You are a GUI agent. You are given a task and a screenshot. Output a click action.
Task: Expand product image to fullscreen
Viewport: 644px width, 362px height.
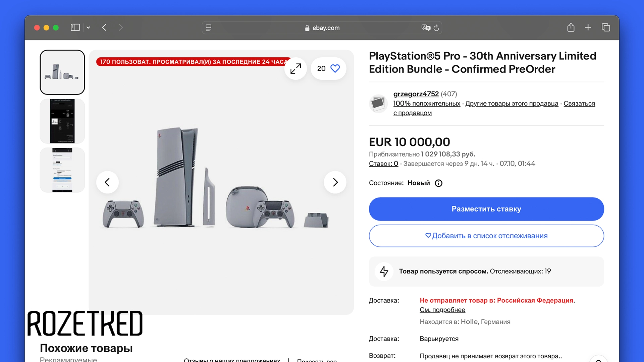pyautogui.click(x=296, y=68)
